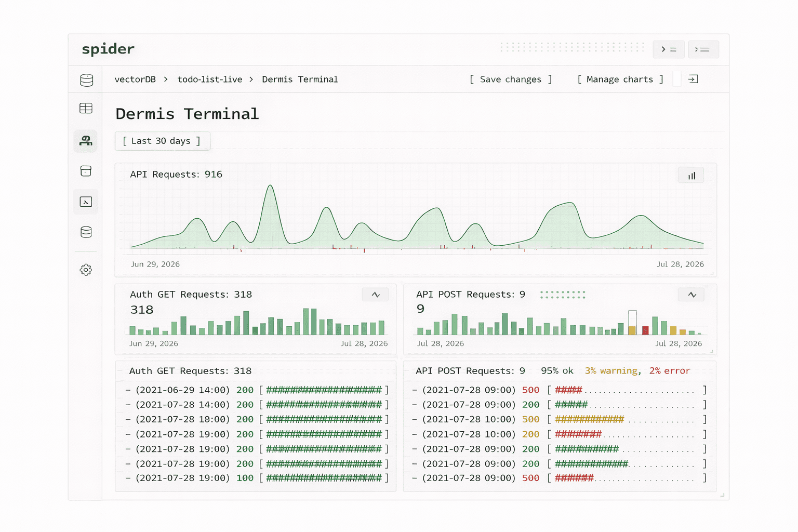
Task: Open the database icon atop the sidebar
Action: tap(86, 80)
